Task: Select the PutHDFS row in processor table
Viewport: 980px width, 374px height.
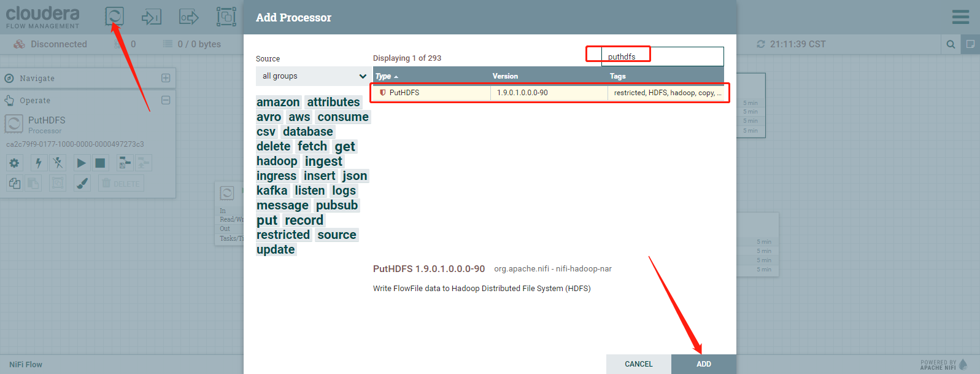Action: tap(549, 93)
